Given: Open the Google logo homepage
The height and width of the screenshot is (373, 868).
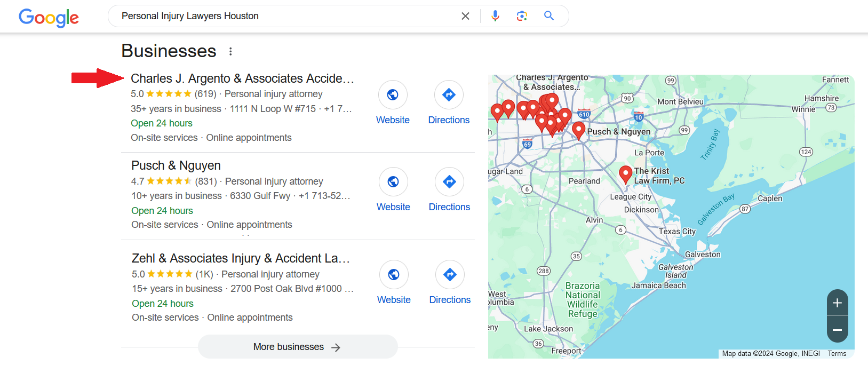Looking at the screenshot, I should [49, 17].
